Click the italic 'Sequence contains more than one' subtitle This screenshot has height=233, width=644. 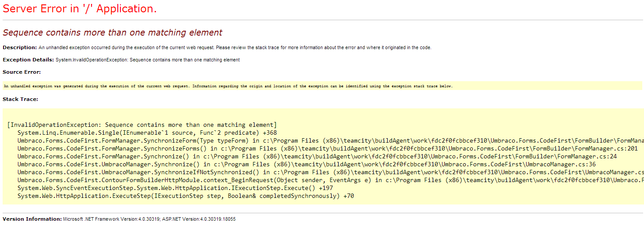[x=112, y=32]
